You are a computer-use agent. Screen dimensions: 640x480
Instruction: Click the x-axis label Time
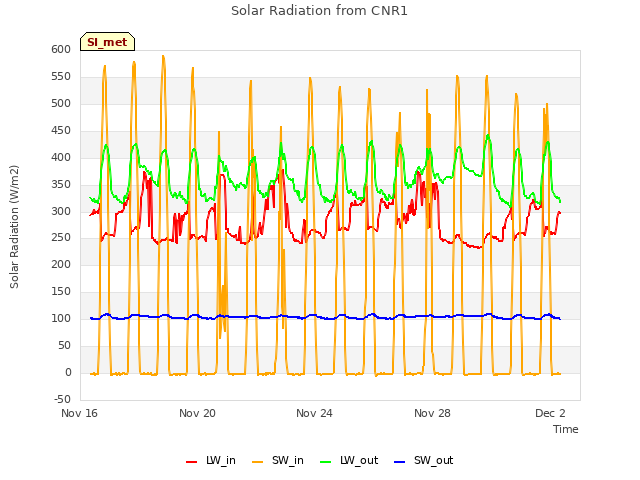(x=565, y=429)
